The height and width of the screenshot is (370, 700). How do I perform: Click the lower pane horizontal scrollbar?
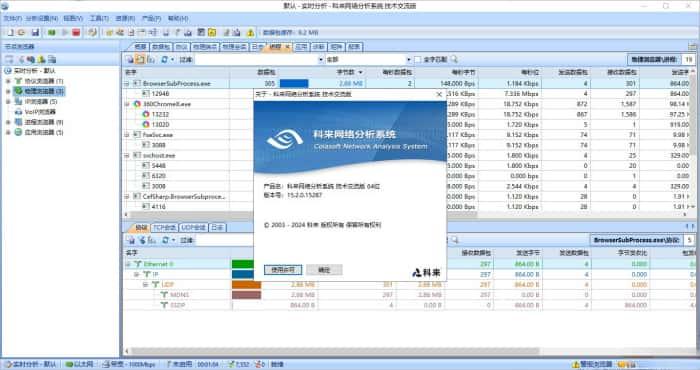pyautogui.click(x=335, y=351)
